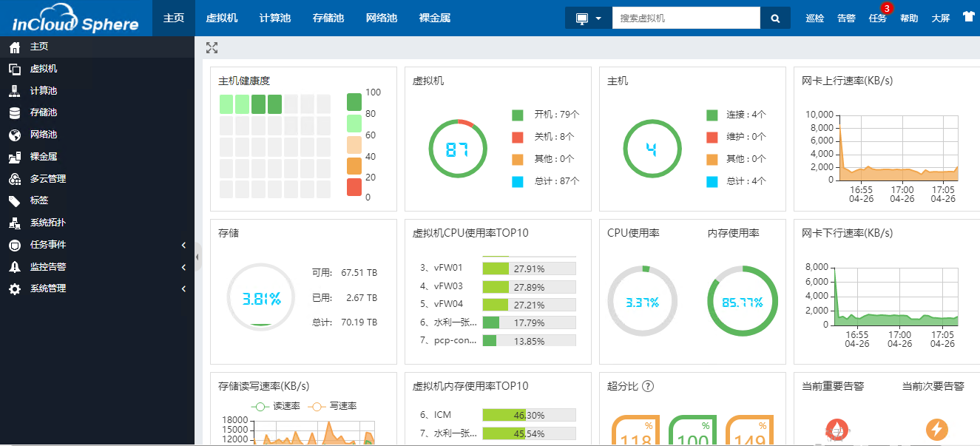980x446 pixels.
Task: Open the 网络池 tab in top navigation
Action: click(382, 18)
